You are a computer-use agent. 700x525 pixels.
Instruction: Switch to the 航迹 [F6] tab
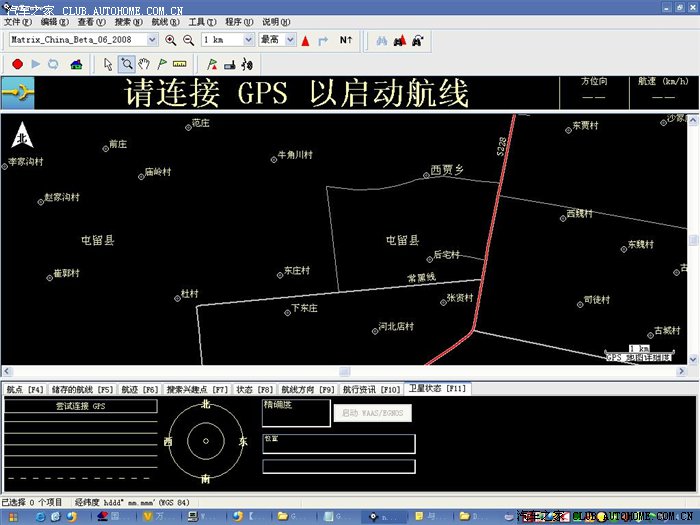tap(140, 389)
